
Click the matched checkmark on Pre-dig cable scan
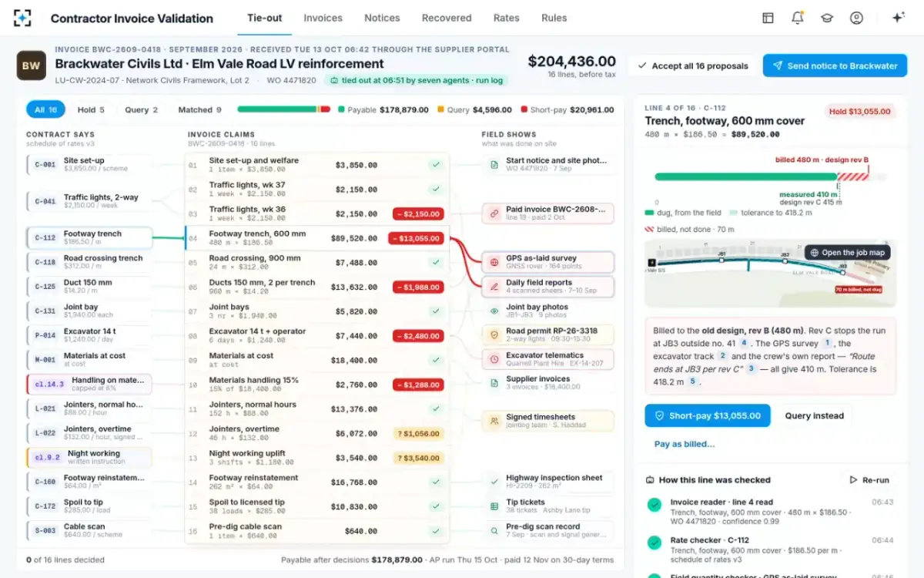[435, 531]
